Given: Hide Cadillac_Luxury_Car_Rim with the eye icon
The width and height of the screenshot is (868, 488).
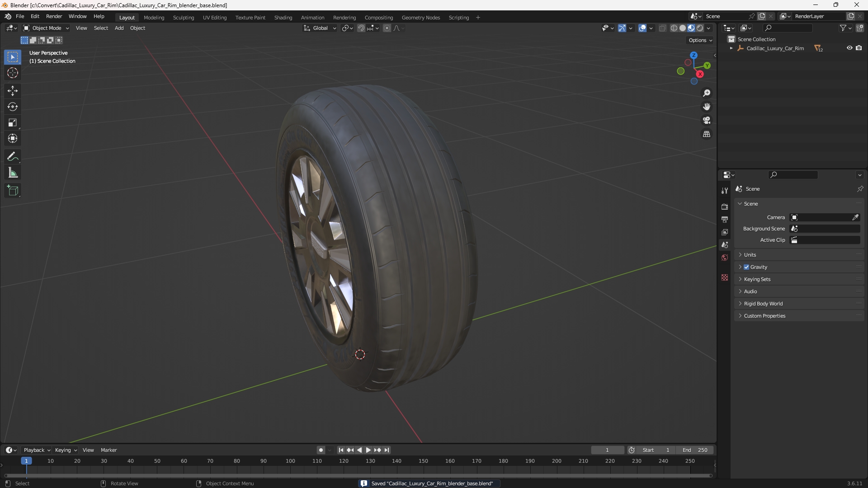Looking at the screenshot, I should (849, 48).
